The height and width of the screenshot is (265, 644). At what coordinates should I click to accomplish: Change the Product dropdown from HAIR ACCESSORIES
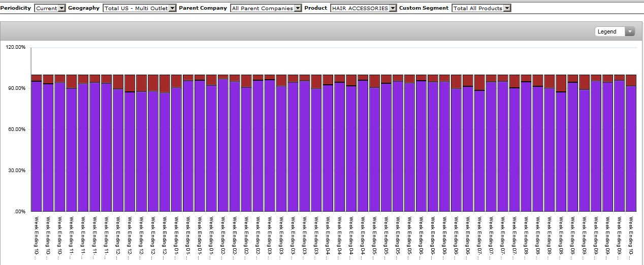(363, 8)
